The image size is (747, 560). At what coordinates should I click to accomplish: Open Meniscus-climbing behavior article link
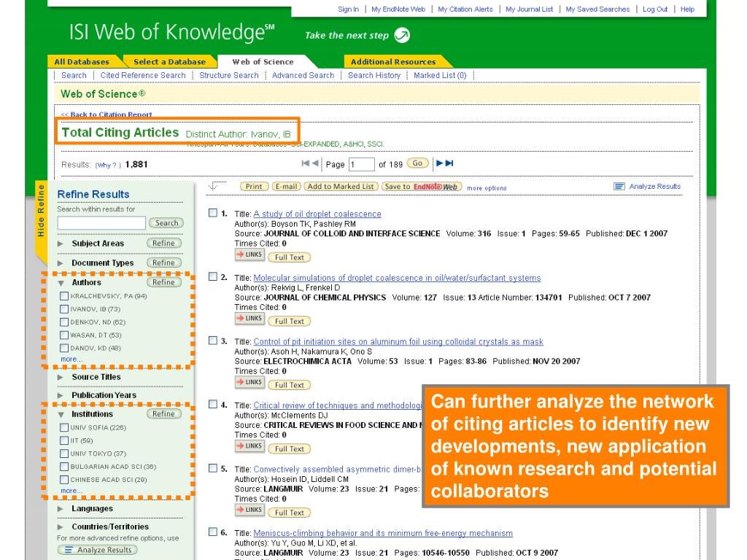point(383,533)
